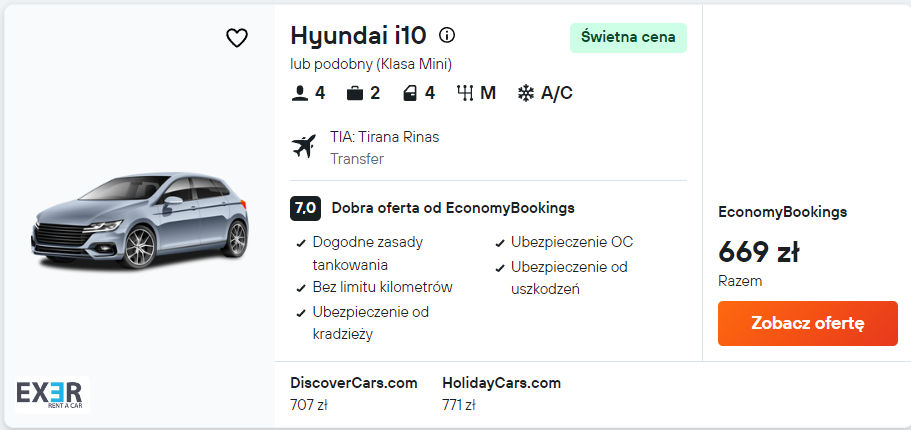911x430 pixels.
Task: Click the EconomyBookings provider name above price
Action: click(x=782, y=212)
